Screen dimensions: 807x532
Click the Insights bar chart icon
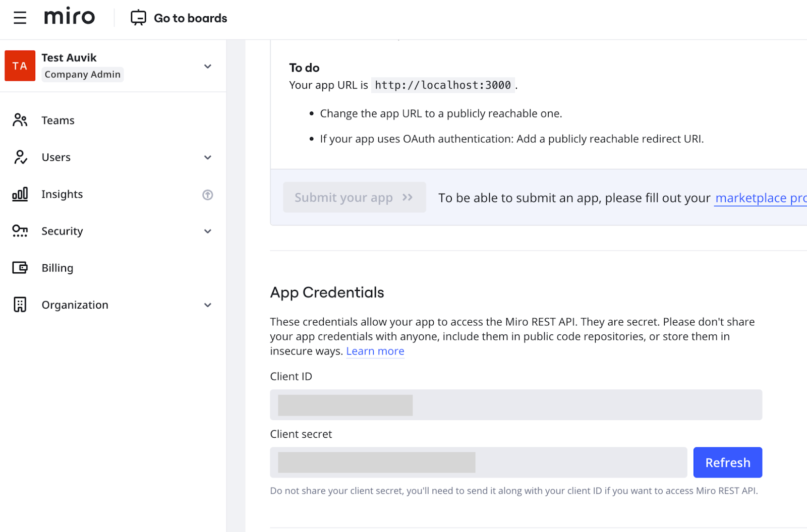tap(20, 194)
